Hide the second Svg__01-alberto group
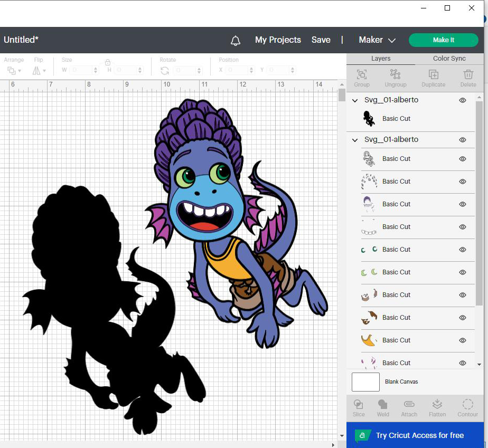Image resolution: width=488 pixels, height=448 pixels. [463, 140]
